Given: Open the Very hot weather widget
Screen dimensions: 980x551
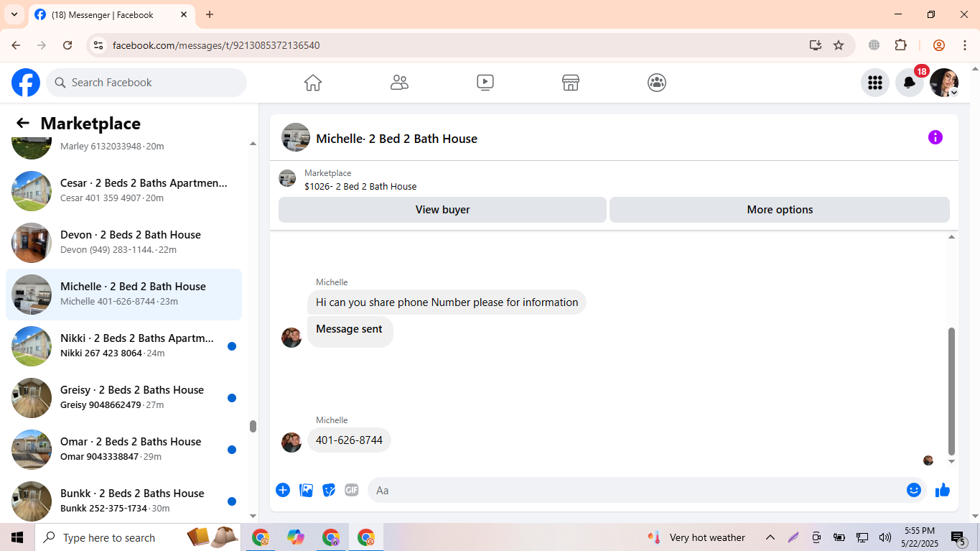Looking at the screenshot, I should coord(696,537).
